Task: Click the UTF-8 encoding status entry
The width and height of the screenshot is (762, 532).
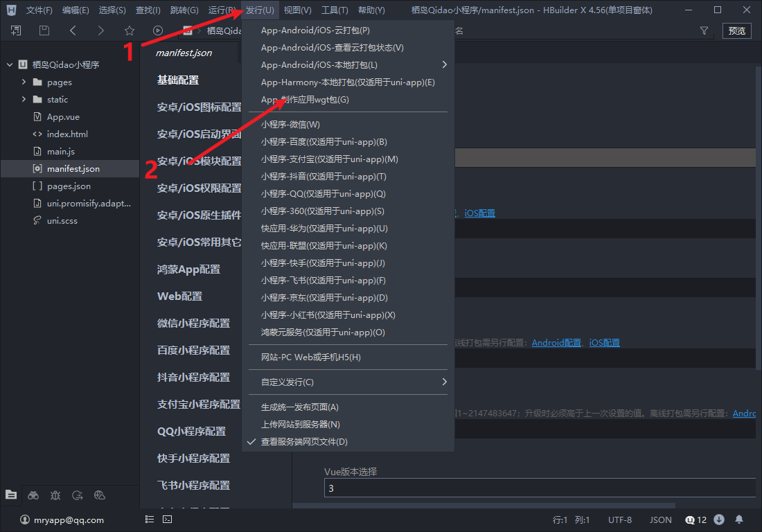Action: [x=619, y=520]
